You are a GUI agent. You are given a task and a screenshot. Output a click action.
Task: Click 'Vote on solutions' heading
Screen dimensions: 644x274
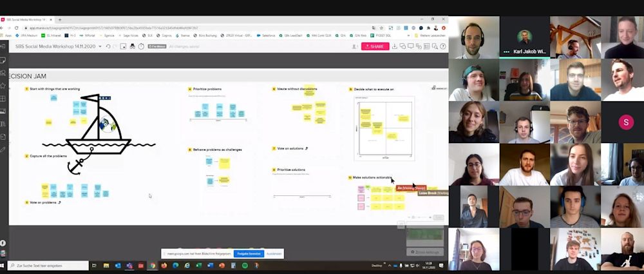coord(291,148)
